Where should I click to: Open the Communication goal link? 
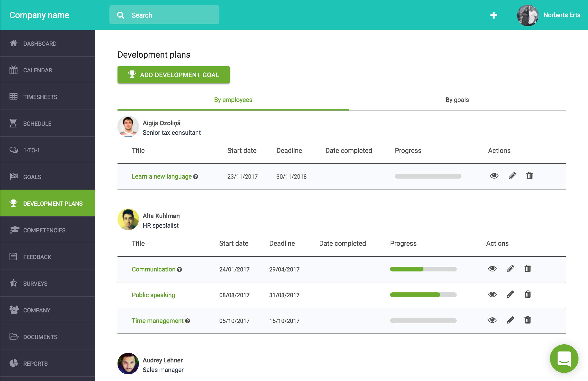coord(153,269)
